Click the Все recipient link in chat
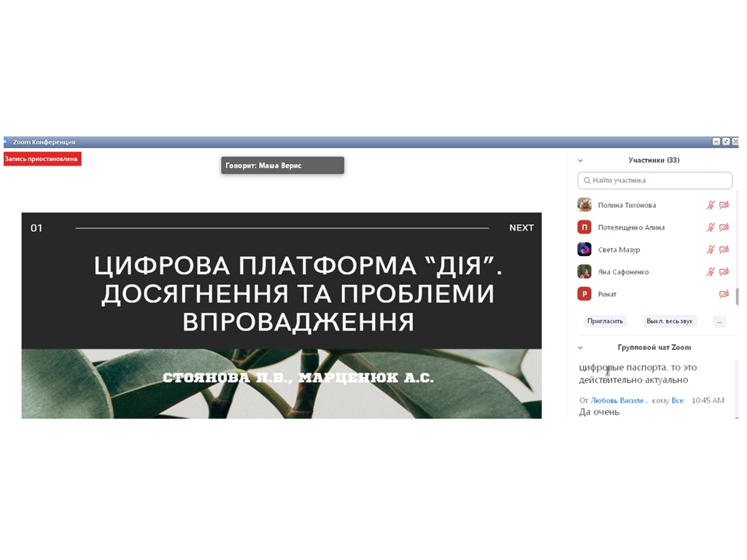Viewport: 747px width, 560px height. (678, 400)
